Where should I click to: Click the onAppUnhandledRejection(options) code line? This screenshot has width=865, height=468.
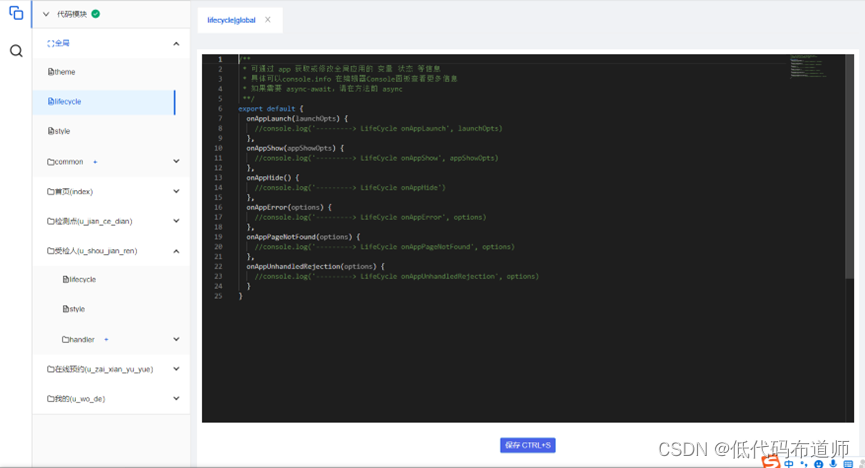coord(316,267)
